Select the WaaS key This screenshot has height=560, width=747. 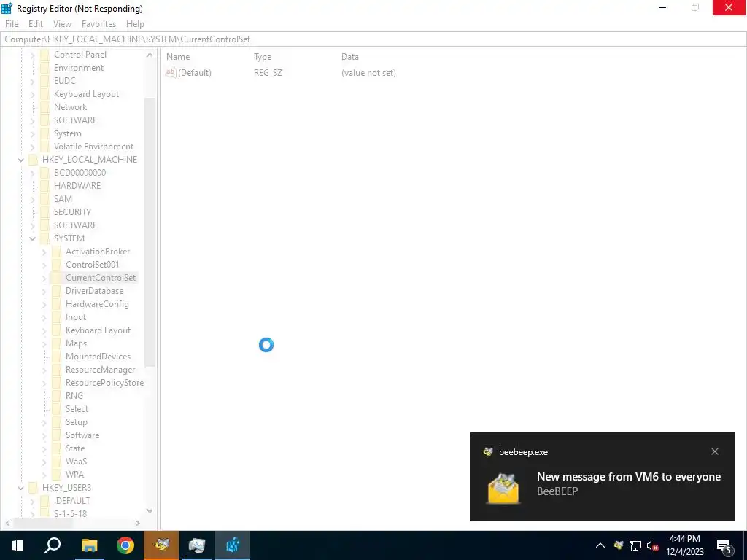click(x=76, y=462)
